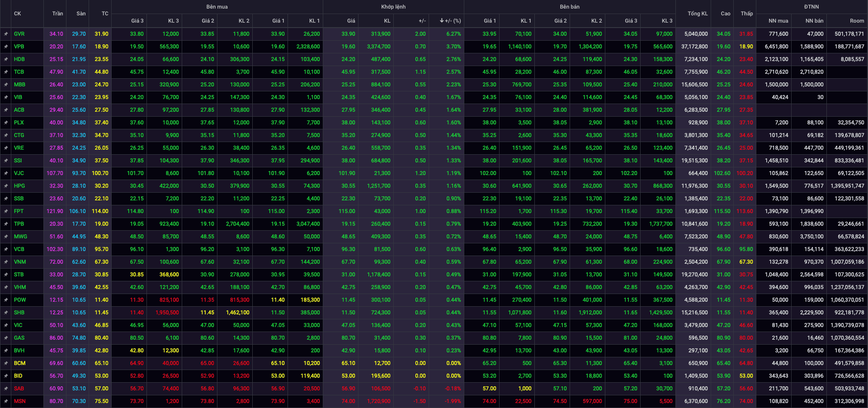Pin the VRE row
The image size is (868, 408).
coord(6,148)
